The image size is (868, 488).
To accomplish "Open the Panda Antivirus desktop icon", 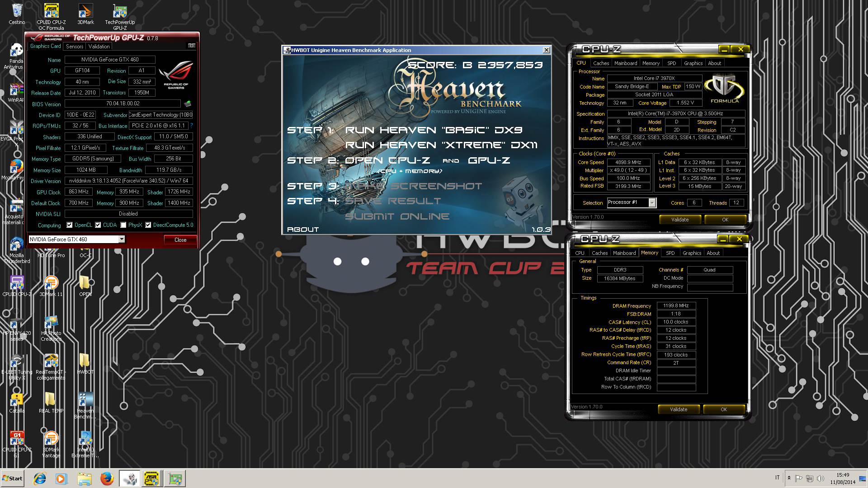I will point(16,56).
